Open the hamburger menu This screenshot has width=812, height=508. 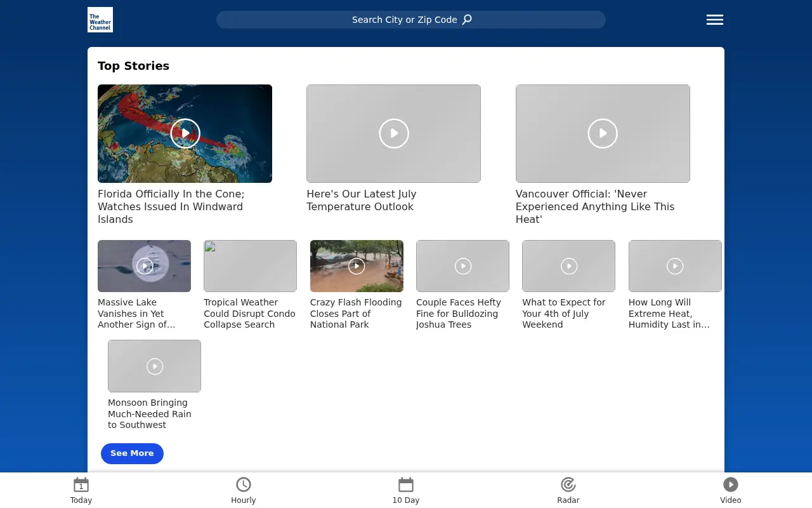tap(715, 20)
